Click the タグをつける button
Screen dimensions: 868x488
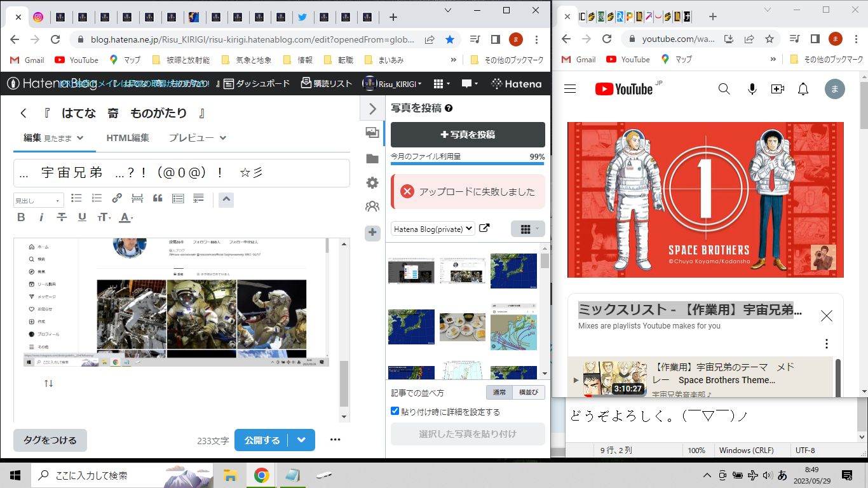point(50,440)
